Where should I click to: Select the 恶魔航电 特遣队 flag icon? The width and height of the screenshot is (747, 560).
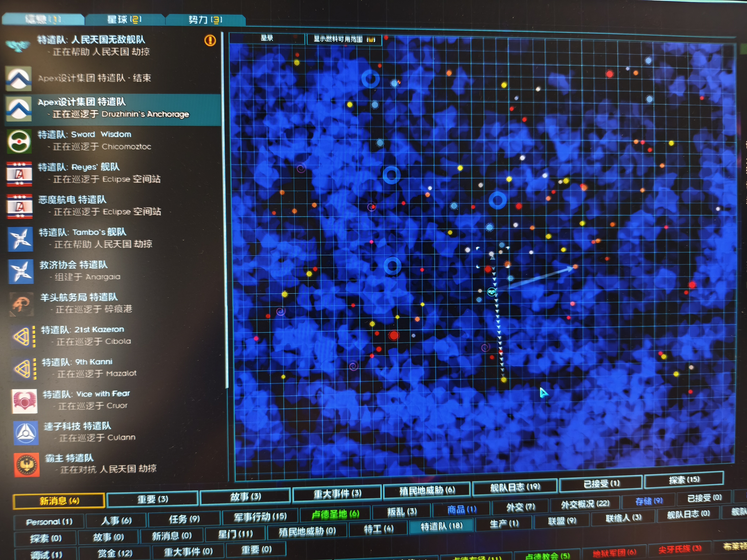[20, 206]
